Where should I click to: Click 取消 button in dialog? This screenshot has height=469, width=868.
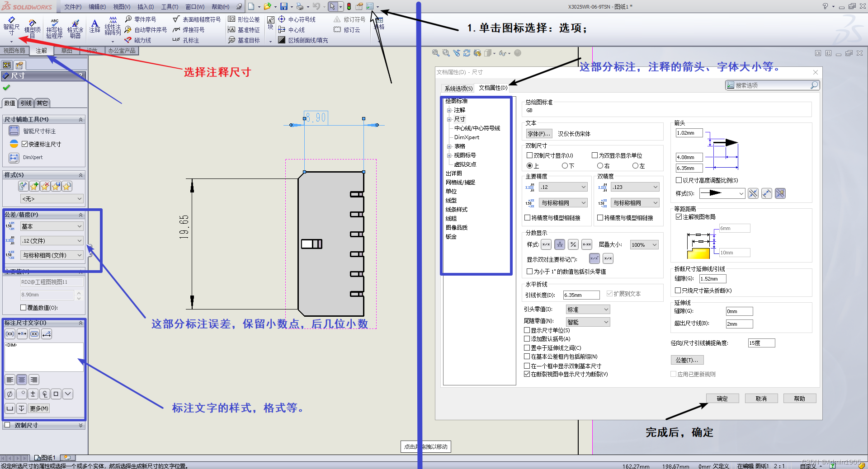(761, 398)
